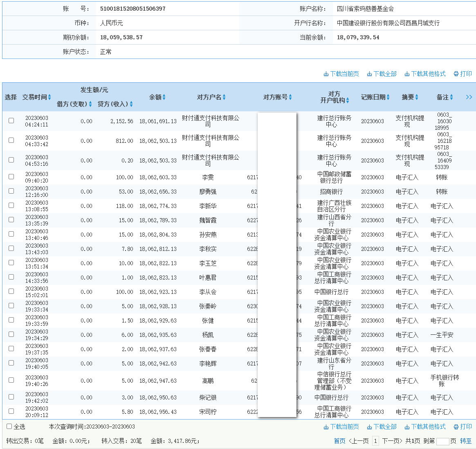Sort by 对方账号 column arrows

(290, 97)
